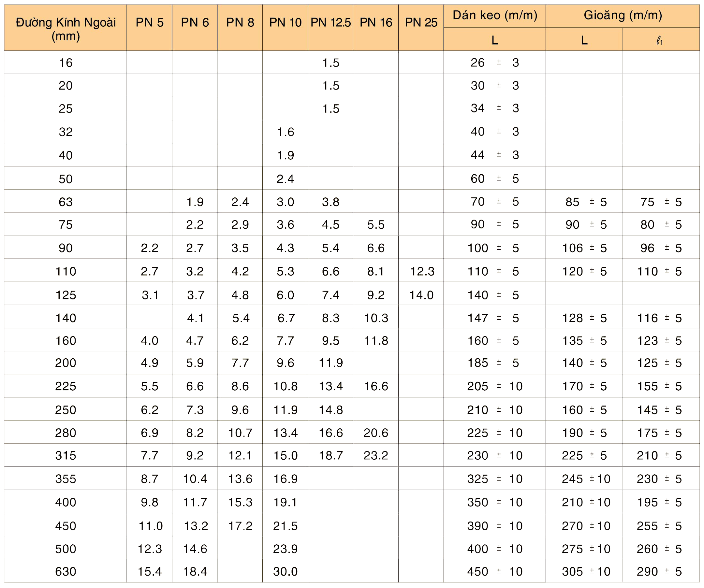Click the PN 25 column header
The height and width of the screenshot is (588, 704).
point(421,22)
